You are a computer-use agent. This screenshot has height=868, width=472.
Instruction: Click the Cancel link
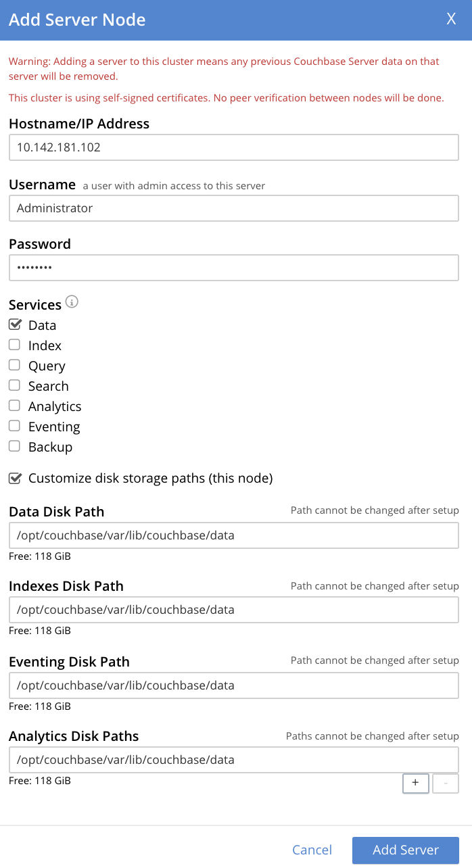click(312, 850)
